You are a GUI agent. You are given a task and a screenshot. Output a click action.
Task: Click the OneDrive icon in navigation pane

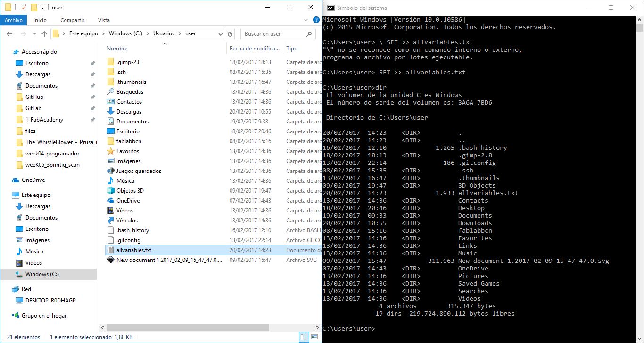click(x=16, y=180)
